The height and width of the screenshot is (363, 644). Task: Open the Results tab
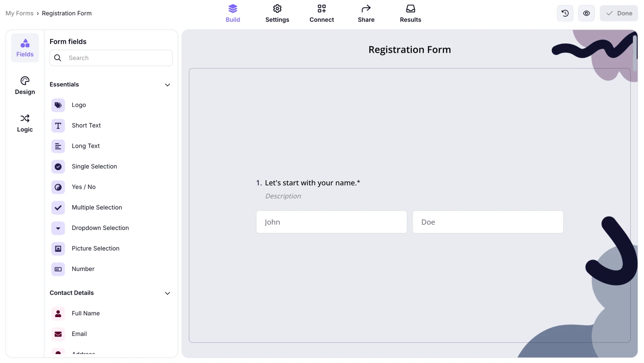click(x=410, y=13)
